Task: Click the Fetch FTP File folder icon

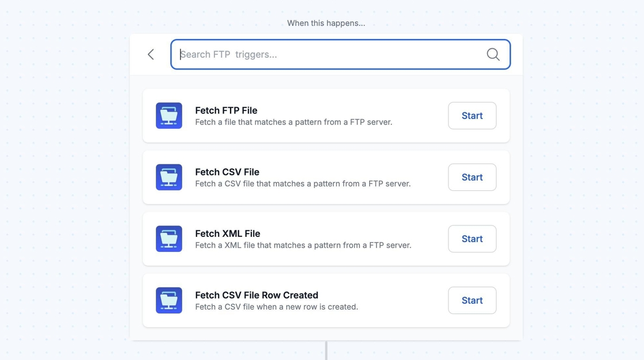Action: [x=169, y=116]
